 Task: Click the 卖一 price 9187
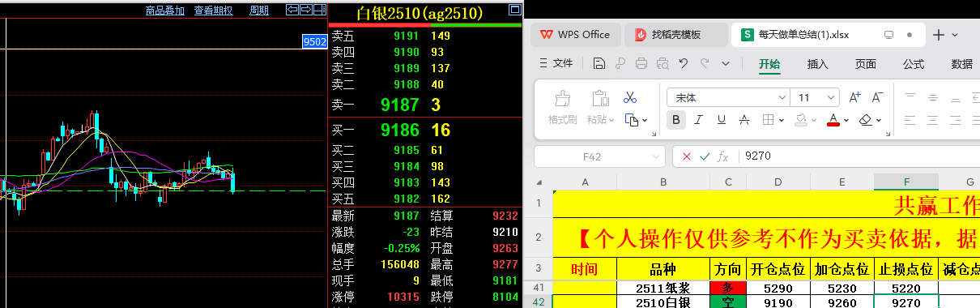pos(400,105)
